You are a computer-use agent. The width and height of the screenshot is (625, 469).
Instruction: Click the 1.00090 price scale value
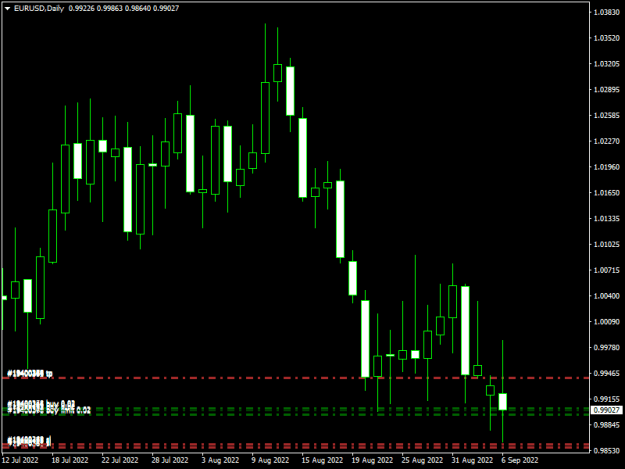607,322
